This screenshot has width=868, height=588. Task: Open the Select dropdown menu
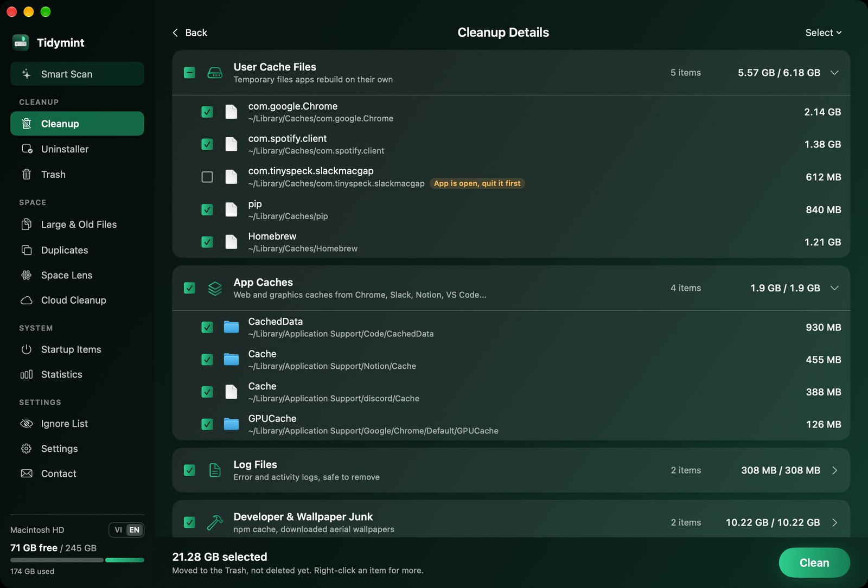823,33
